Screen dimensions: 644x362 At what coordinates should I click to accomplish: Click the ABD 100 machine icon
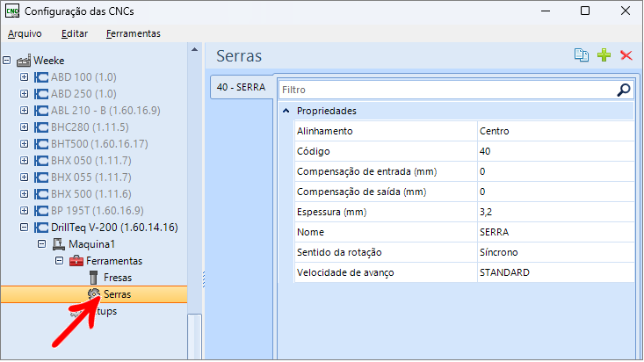[x=41, y=77]
